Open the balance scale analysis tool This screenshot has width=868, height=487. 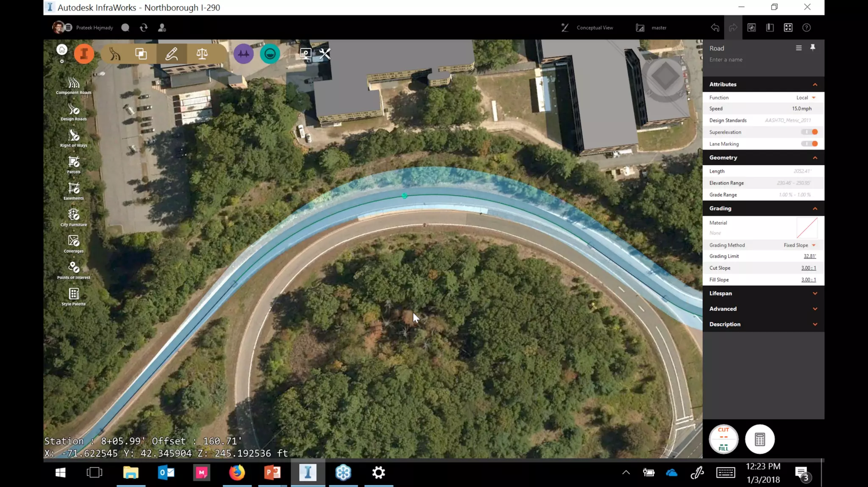click(x=202, y=54)
